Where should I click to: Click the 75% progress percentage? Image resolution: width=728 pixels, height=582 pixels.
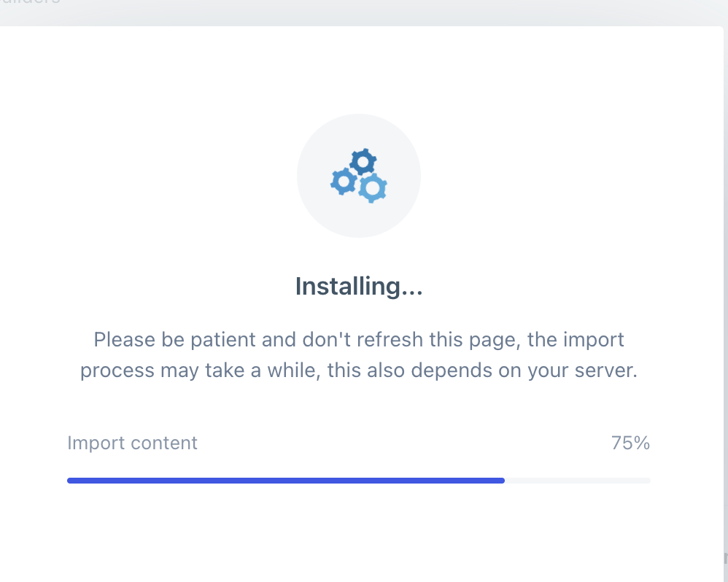click(630, 443)
